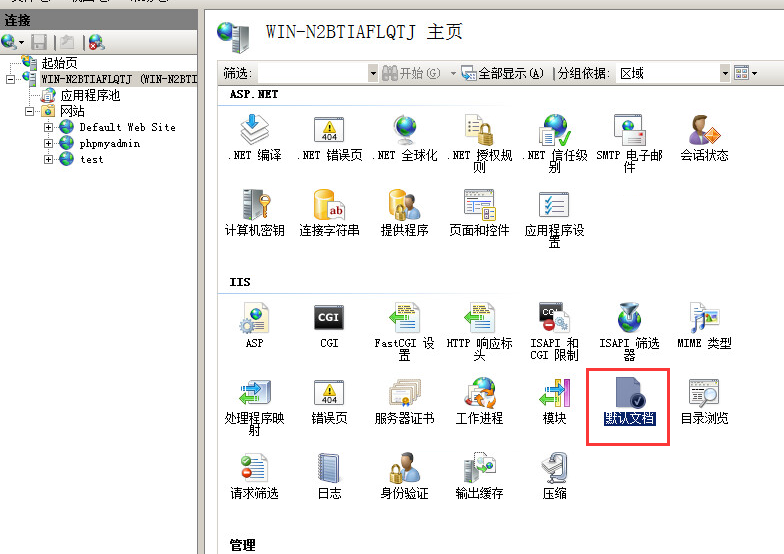Open IIS 错误页 feature

click(x=330, y=400)
